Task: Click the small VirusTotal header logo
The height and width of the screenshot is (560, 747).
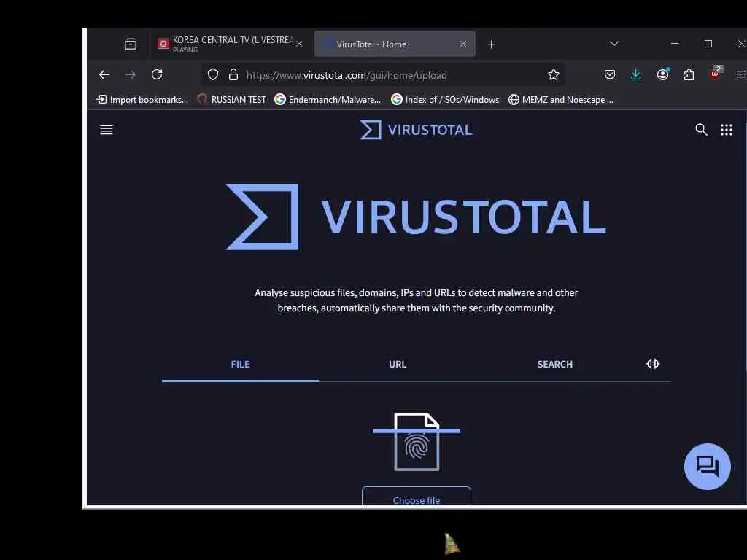Action: coord(416,130)
